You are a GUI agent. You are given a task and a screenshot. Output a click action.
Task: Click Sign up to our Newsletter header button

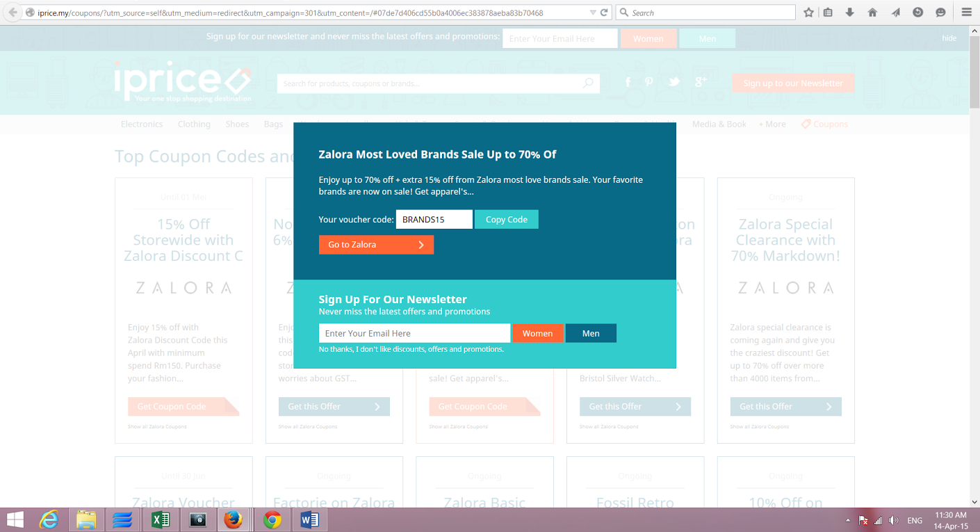tap(793, 83)
